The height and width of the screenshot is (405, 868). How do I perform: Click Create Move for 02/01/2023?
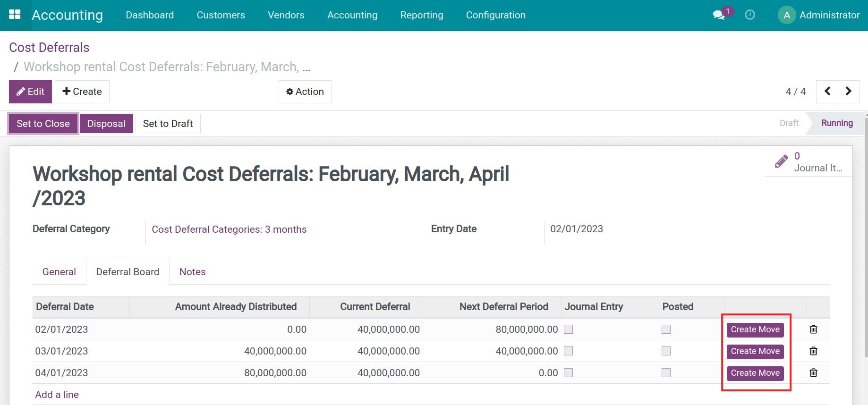(755, 329)
